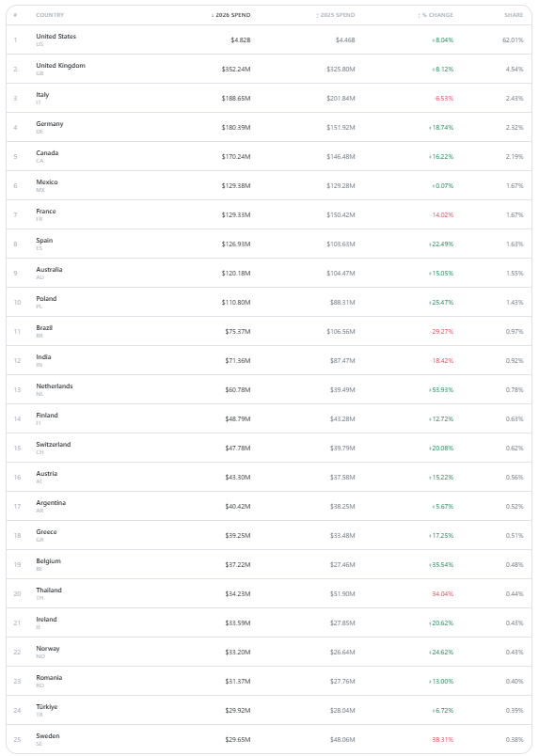Click France's -14.02% change value
The height and width of the screenshot is (756, 539).
[x=441, y=215]
